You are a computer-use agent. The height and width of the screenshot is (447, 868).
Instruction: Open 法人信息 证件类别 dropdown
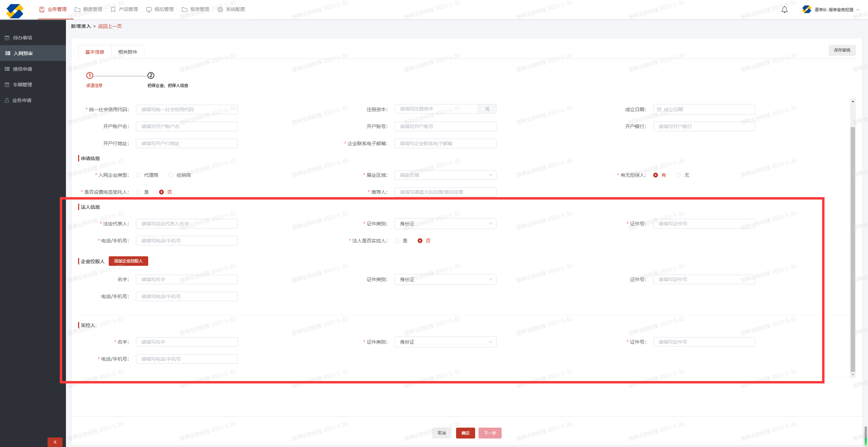pos(445,224)
